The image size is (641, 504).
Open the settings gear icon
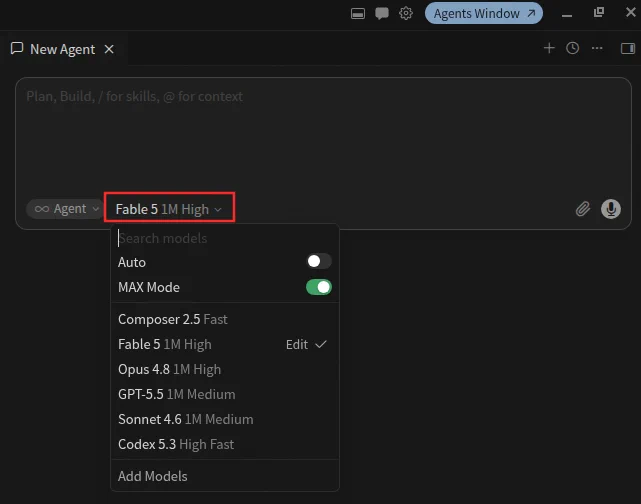point(406,13)
